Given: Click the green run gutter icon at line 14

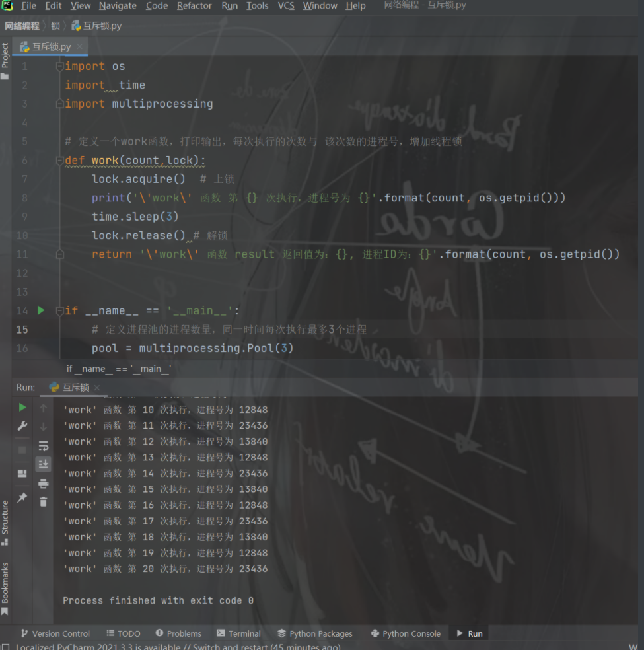Looking at the screenshot, I should point(40,310).
